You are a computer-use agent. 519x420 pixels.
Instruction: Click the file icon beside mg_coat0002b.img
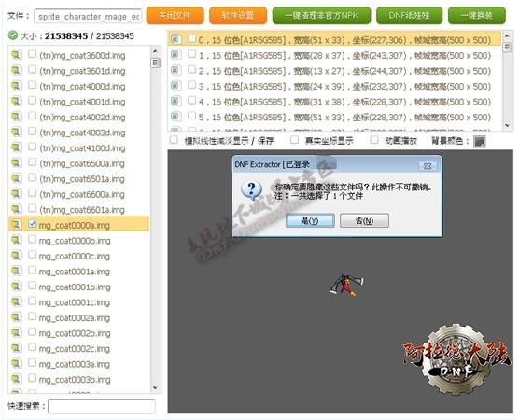point(16,333)
